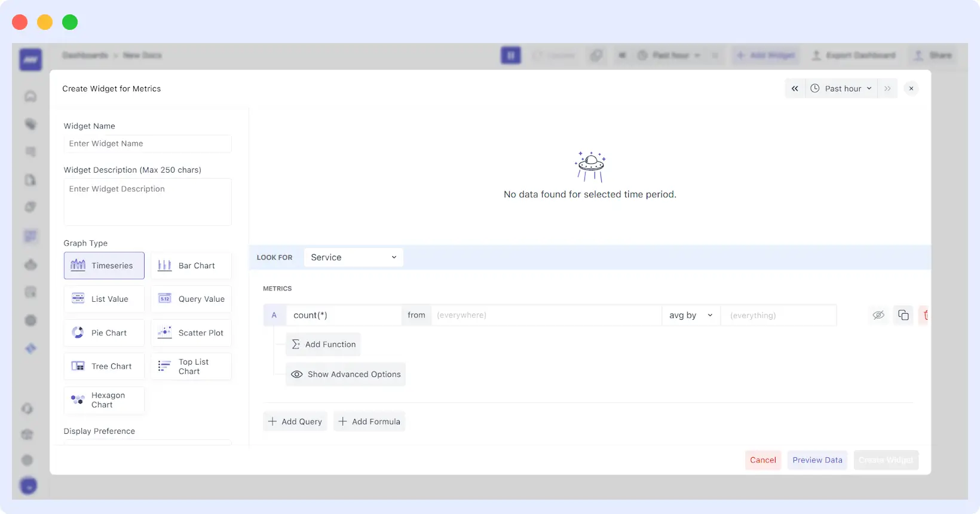Pick the Scatter Plot graph type
The image size is (980, 514).
191,332
